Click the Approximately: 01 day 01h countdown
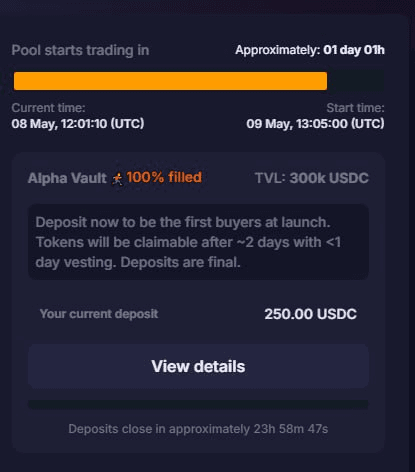Viewport: 415px width, 472px height. coord(310,50)
